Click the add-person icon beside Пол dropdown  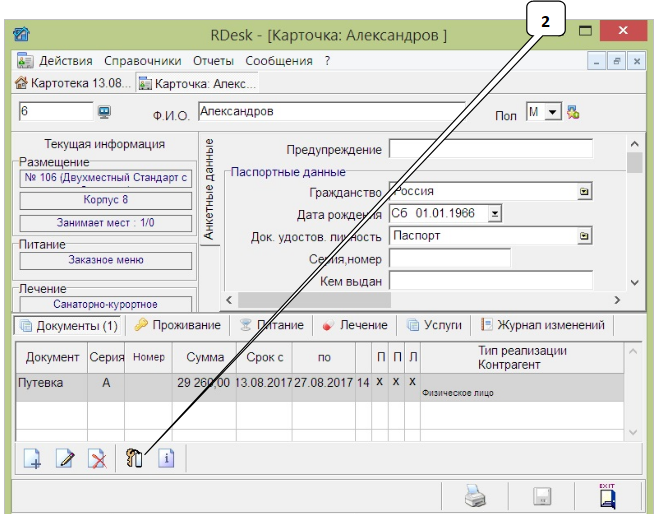pyautogui.click(x=573, y=112)
